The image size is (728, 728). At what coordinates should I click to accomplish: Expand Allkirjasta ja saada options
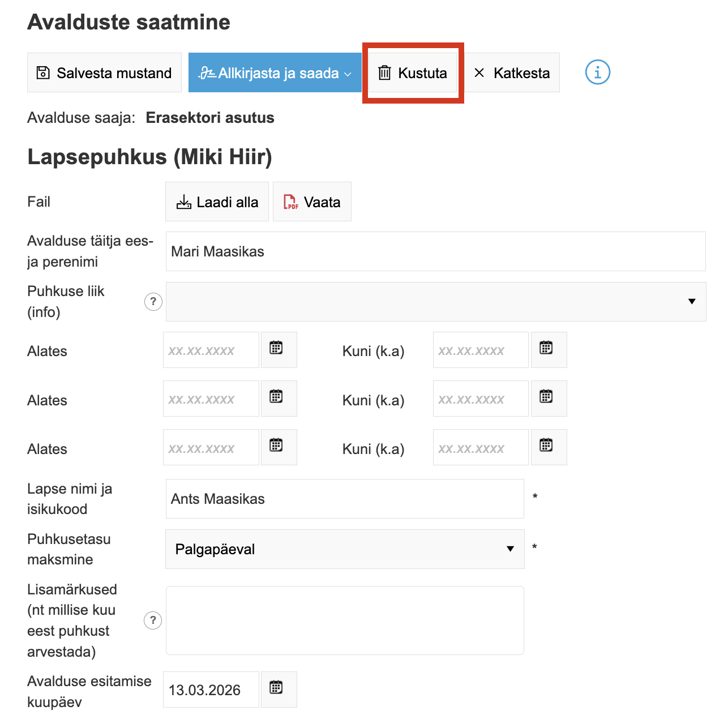pyautogui.click(x=348, y=74)
